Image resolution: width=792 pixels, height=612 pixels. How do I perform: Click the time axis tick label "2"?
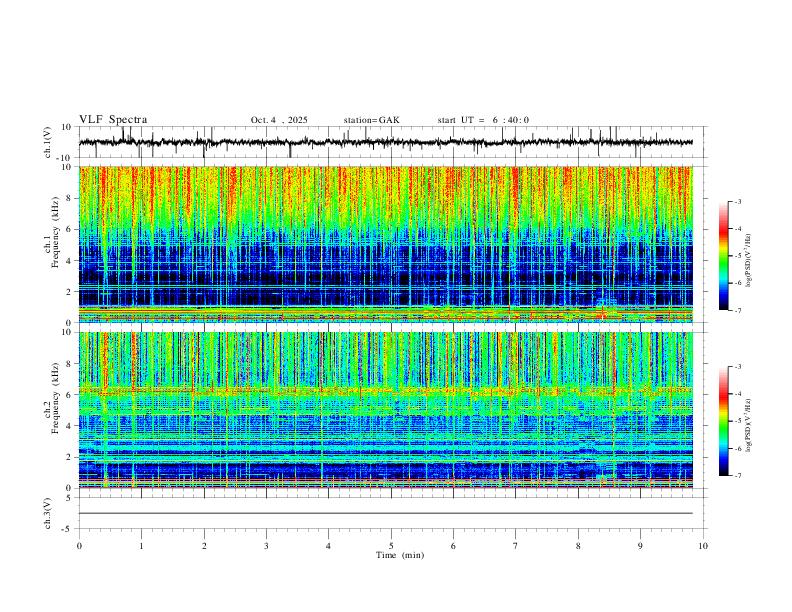click(x=204, y=546)
